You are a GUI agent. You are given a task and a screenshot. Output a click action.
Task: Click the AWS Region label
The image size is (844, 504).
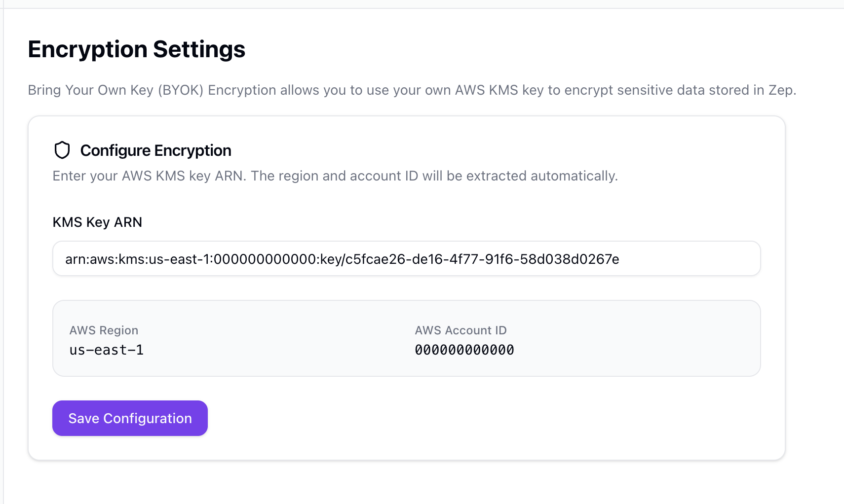point(104,330)
